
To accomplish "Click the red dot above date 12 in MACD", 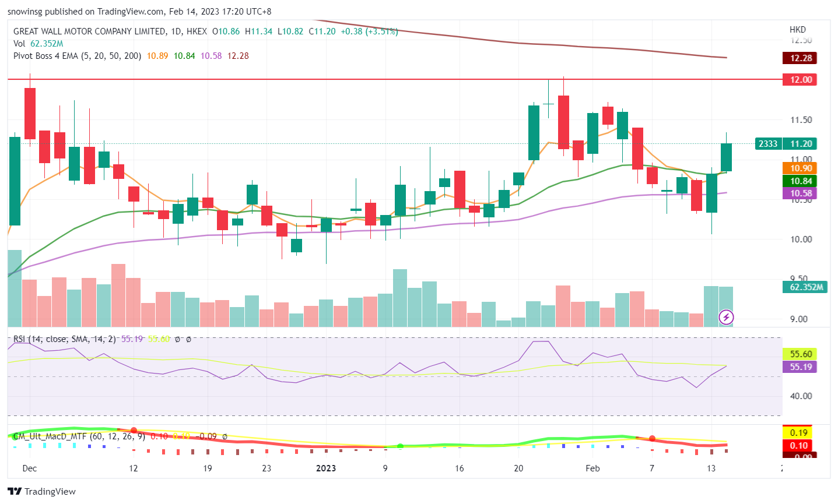I will point(134,430).
